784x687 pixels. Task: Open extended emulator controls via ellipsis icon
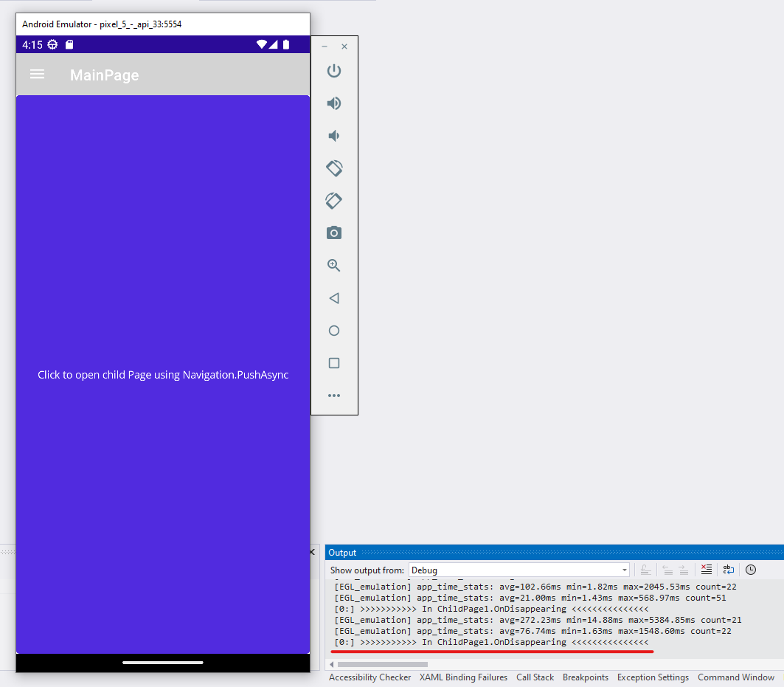coord(333,395)
